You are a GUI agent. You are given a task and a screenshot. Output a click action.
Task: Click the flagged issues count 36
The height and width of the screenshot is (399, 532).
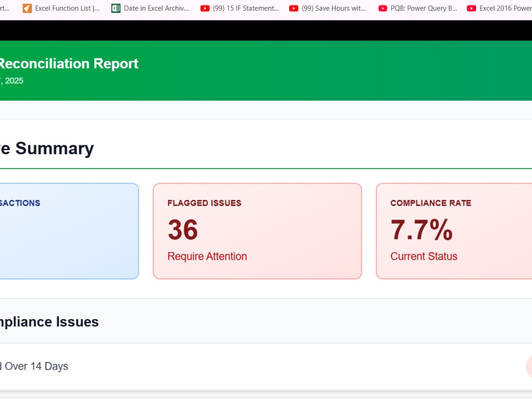click(183, 230)
